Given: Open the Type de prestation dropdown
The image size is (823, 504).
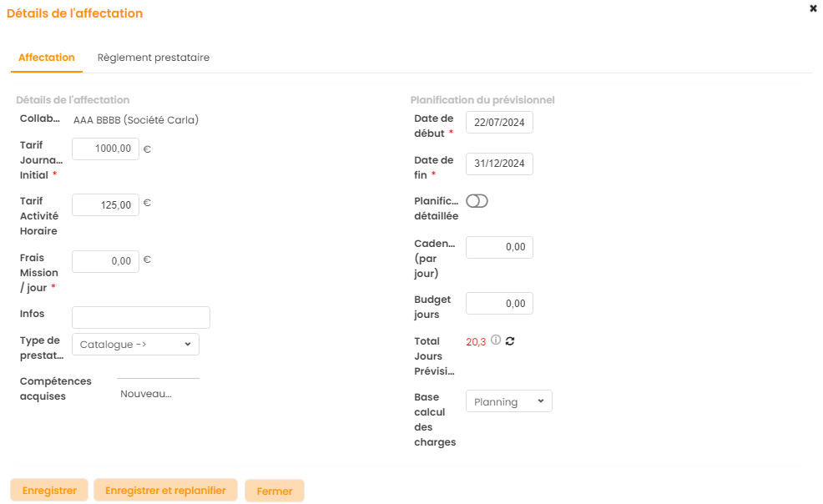Looking at the screenshot, I should 135,344.
